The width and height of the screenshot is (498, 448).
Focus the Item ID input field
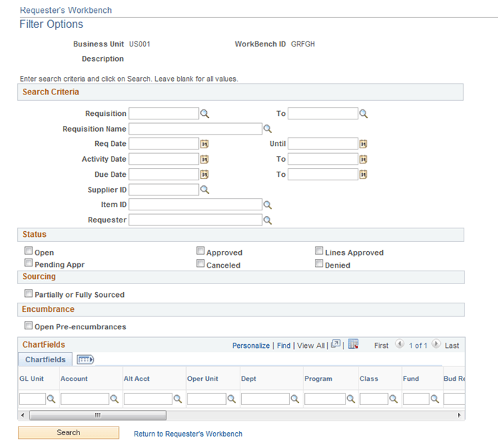[195, 205]
